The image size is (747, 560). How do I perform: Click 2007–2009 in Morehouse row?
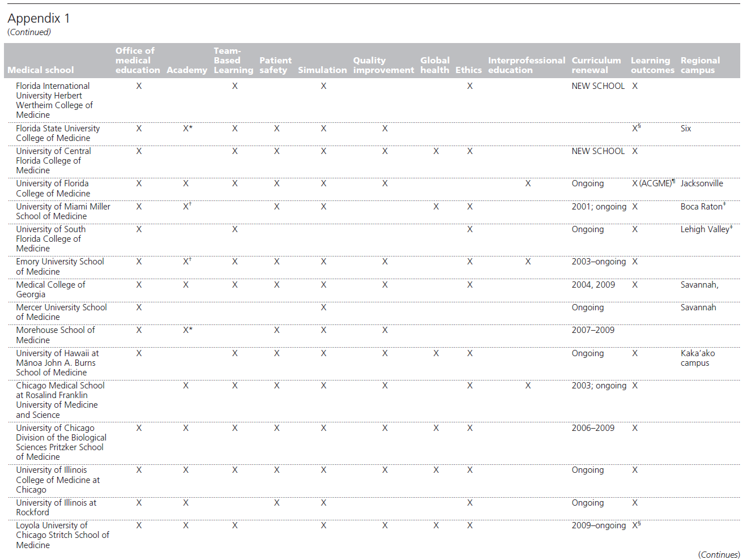click(593, 330)
